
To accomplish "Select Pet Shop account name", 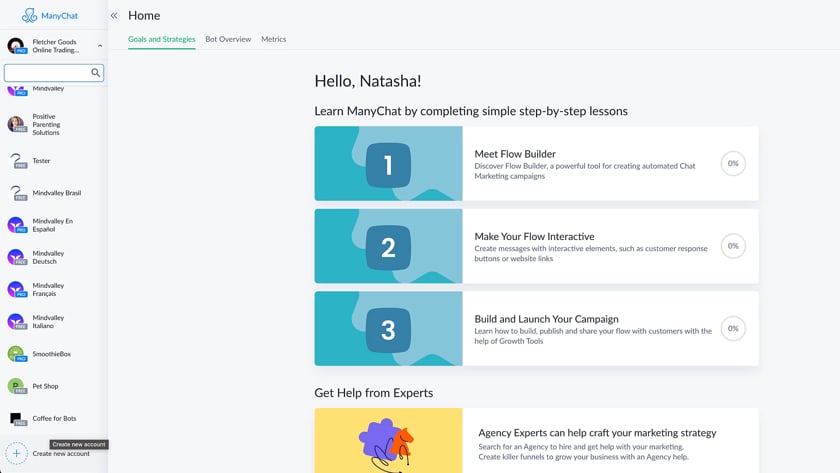I will pyautogui.click(x=46, y=386).
